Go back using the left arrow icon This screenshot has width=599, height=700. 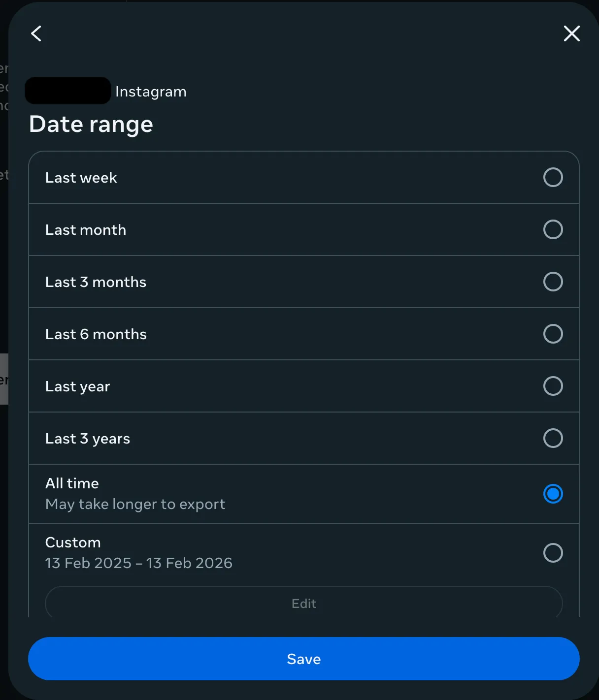point(36,33)
